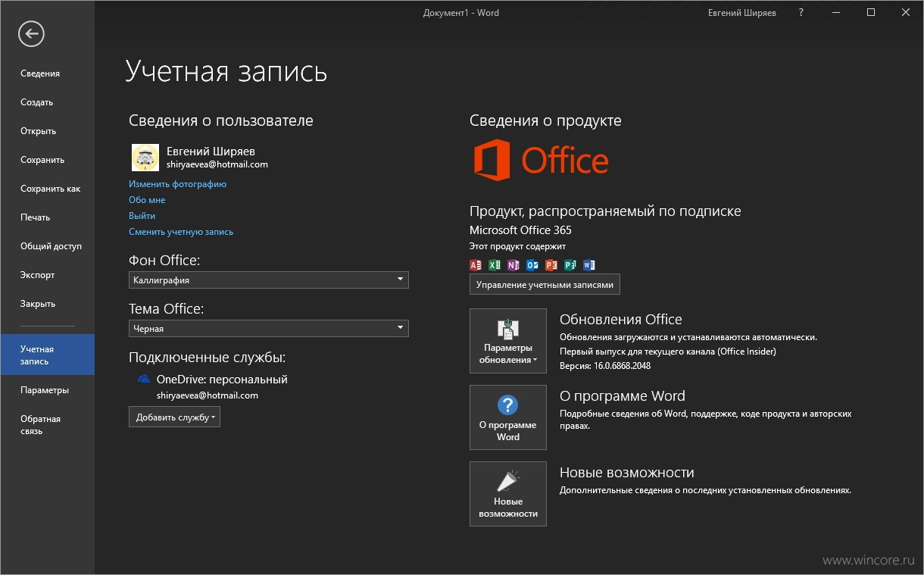Image resolution: width=924 pixels, height=575 pixels.
Task: Click the Учетная запись page title
Action: [x=226, y=71]
